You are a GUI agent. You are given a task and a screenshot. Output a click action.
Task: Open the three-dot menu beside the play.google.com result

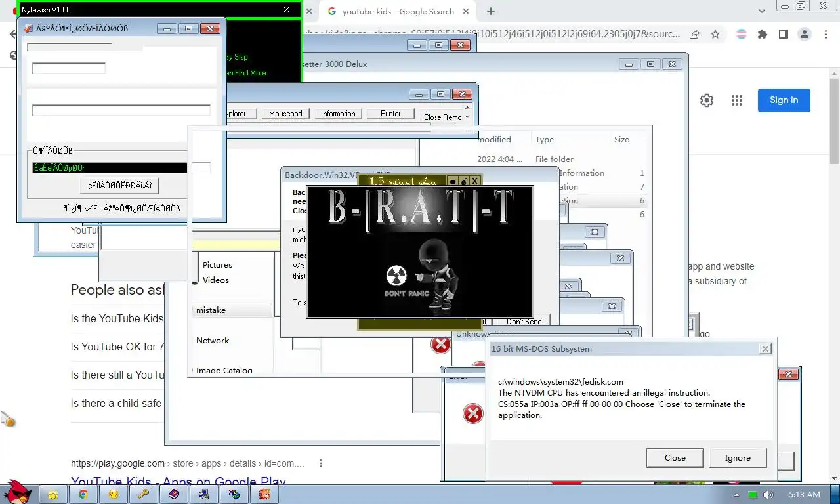321,463
